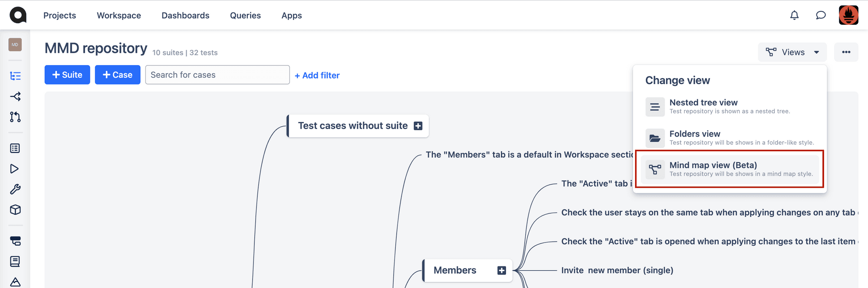The width and height of the screenshot is (868, 288).
Task: Click the Search for cases field
Action: coord(217,75)
